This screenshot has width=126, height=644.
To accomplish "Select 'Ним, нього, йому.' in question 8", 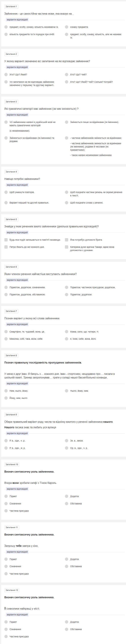I will (6, 391).
